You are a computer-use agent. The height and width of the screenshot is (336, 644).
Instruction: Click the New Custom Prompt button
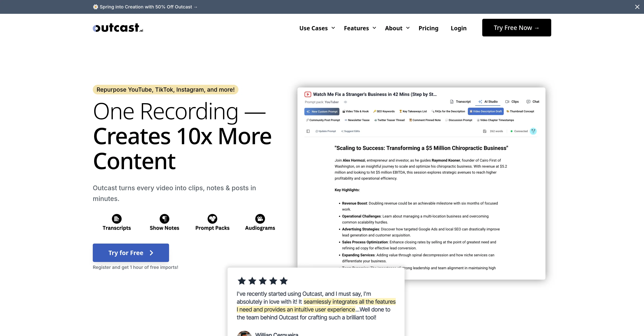322,112
